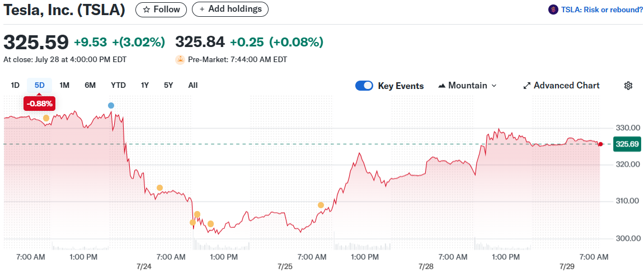This screenshot has height=272, width=644.
Task: Click the 7/29 date axis label
Action: tap(567, 266)
